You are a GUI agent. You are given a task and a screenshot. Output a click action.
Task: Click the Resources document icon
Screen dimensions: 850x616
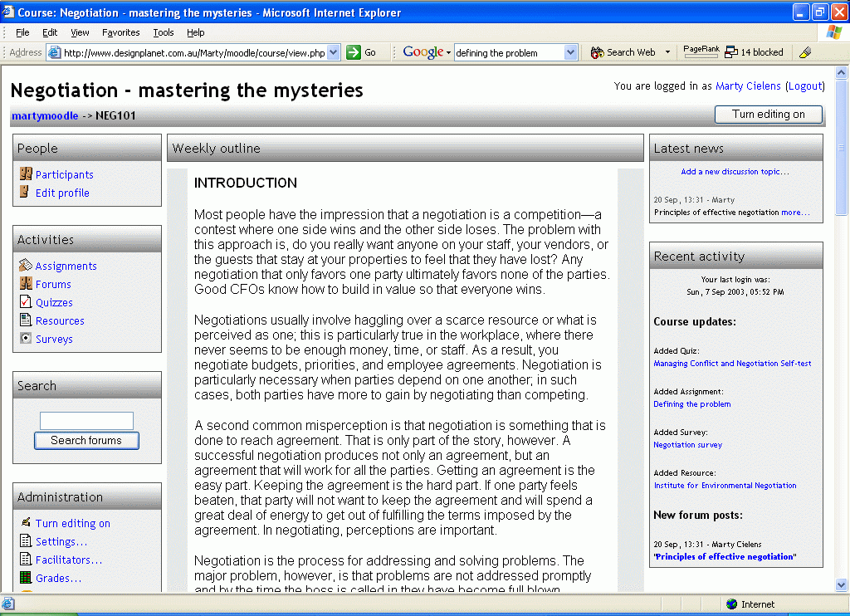tap(26, 320)
